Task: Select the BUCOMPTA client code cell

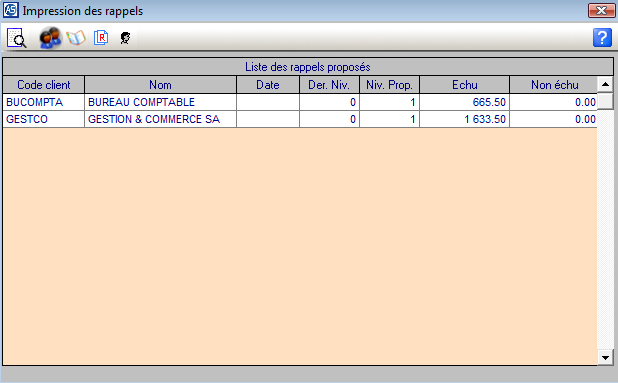Action: 44,102
